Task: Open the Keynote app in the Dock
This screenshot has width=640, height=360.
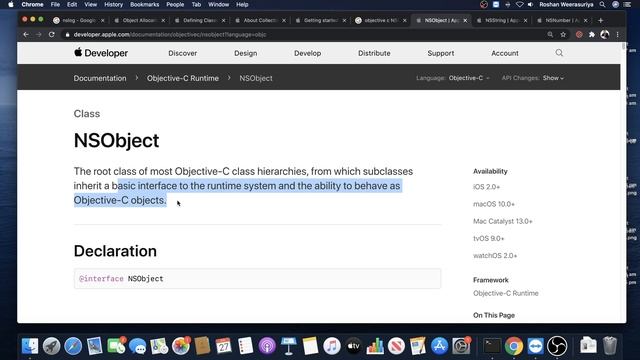Action: (x=289, y=346)
